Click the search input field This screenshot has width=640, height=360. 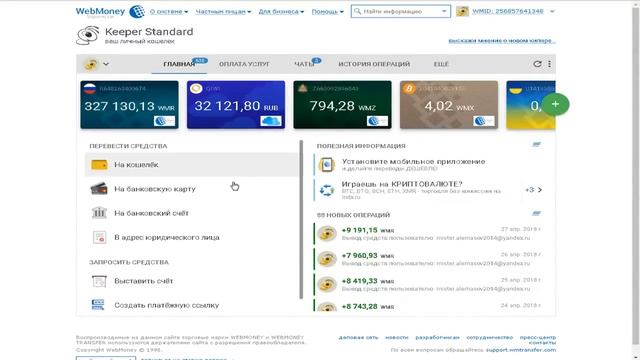401,11
